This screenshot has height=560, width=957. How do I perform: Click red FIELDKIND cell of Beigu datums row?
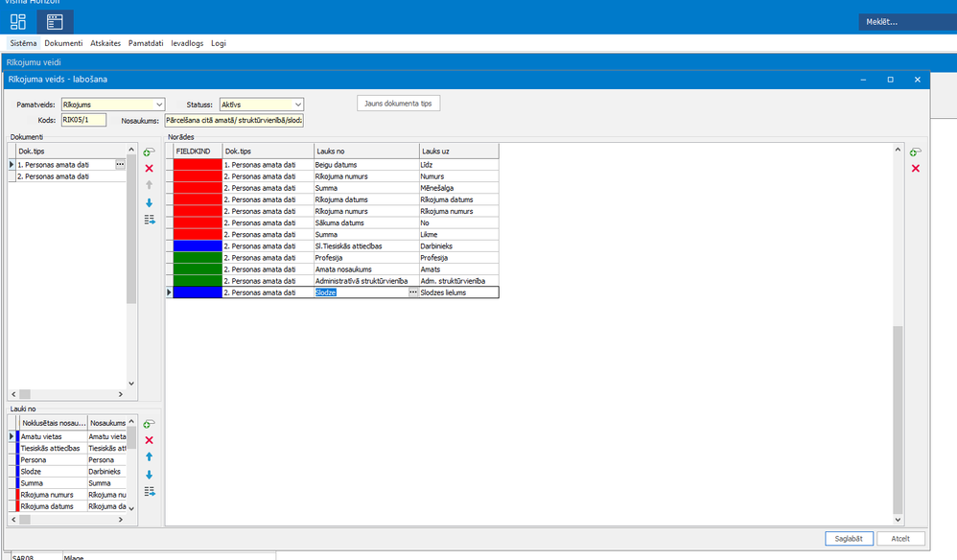pyautogui.click(x=198, y=165)
